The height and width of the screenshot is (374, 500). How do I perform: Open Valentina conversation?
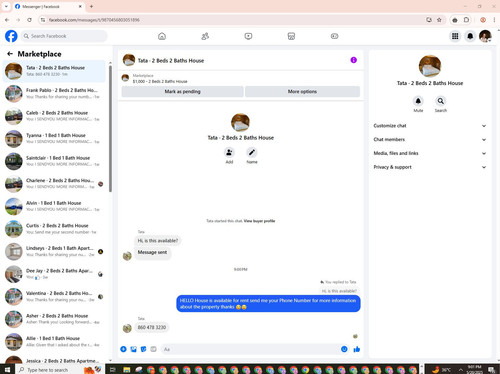(x=54, y=296)
